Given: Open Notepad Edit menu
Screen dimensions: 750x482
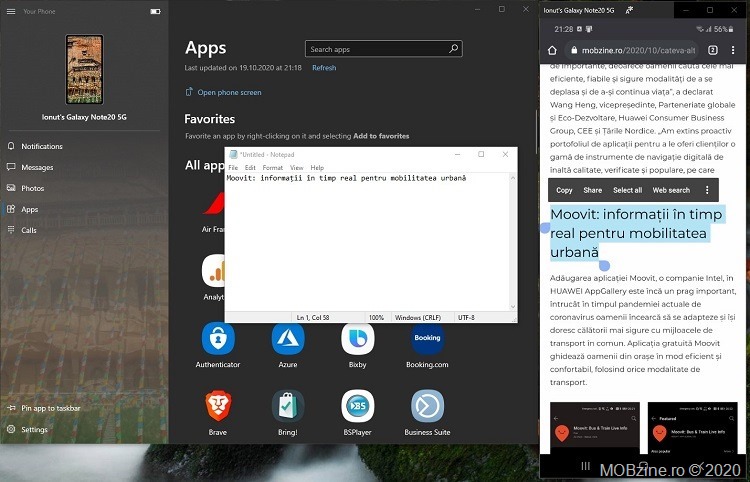Looking at the screenshot, I should 250,168.
